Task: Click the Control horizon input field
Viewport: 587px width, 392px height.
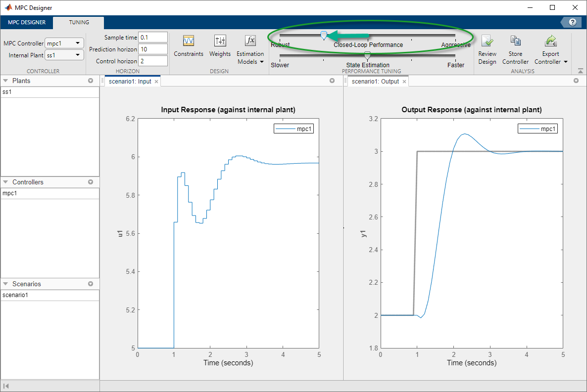Action: coord(153,61)
